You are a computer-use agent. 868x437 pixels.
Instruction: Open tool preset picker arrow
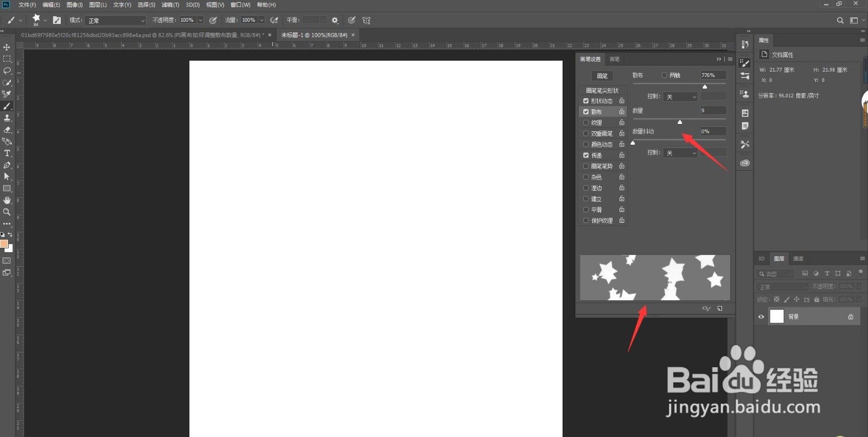coord(21,20)
